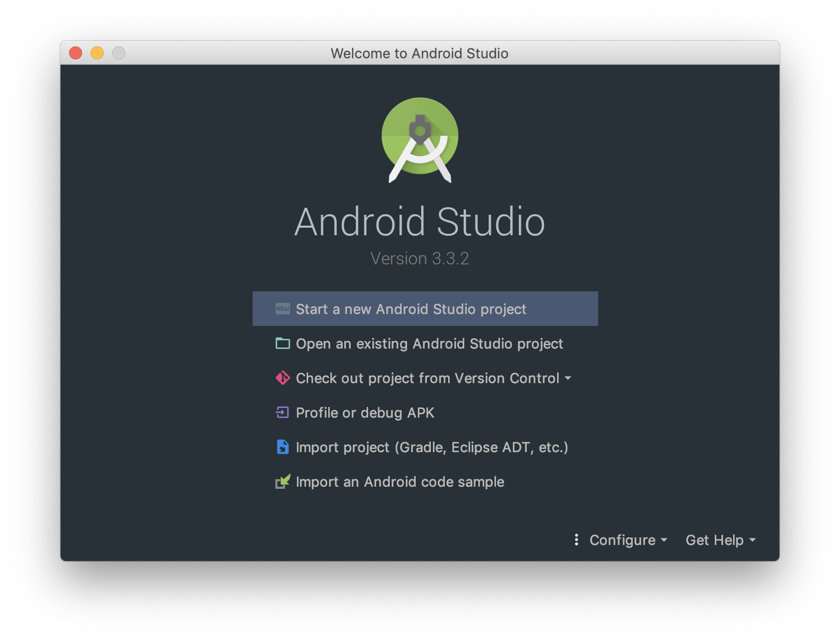Select Import an Android code sample
This screenshot has width=840, height=641.
coord(425,481)
